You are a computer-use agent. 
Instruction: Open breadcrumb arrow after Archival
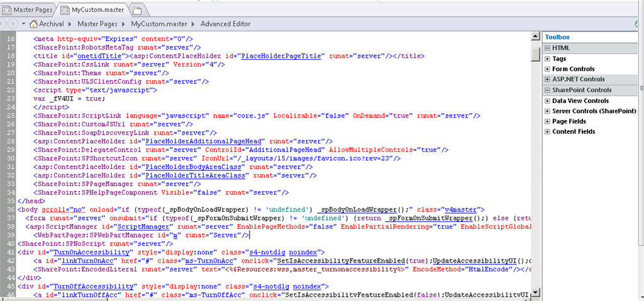[70, 24]
